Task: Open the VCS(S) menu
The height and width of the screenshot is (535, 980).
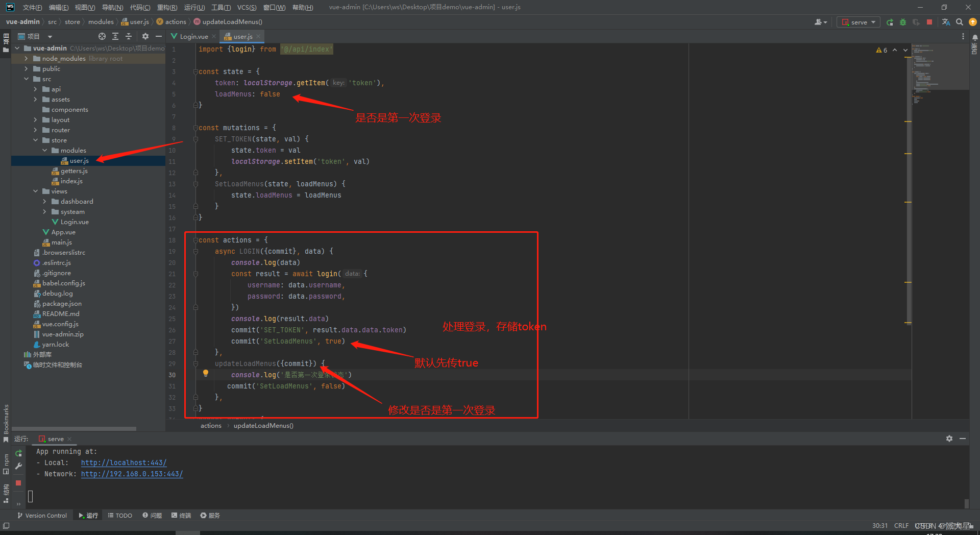Action: pos(247,7)
